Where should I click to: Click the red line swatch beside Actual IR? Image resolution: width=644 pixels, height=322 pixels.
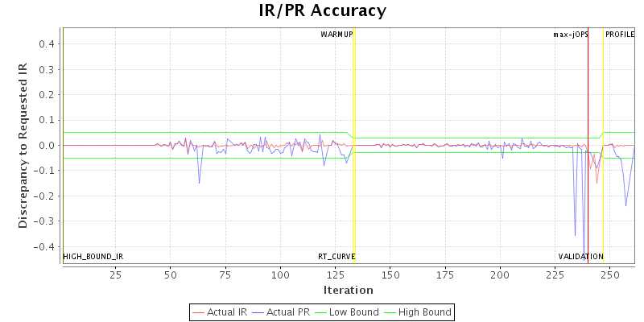click(x=199, y=312)
